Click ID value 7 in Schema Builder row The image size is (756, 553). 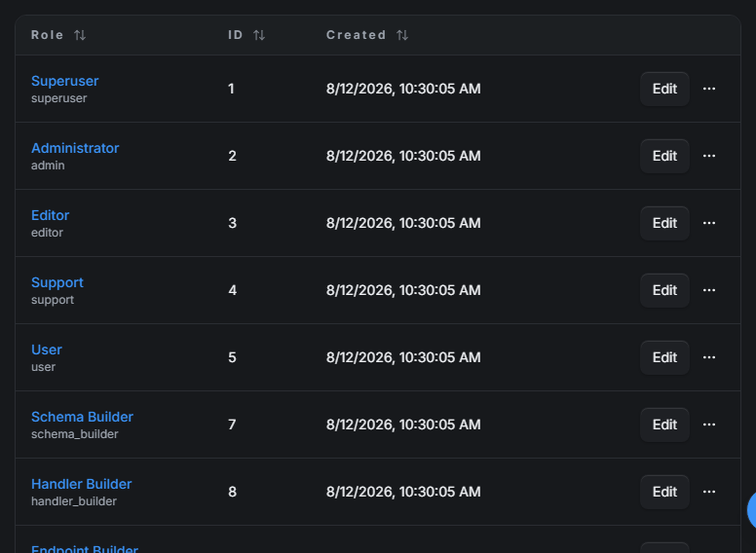(x=232, y=424)
